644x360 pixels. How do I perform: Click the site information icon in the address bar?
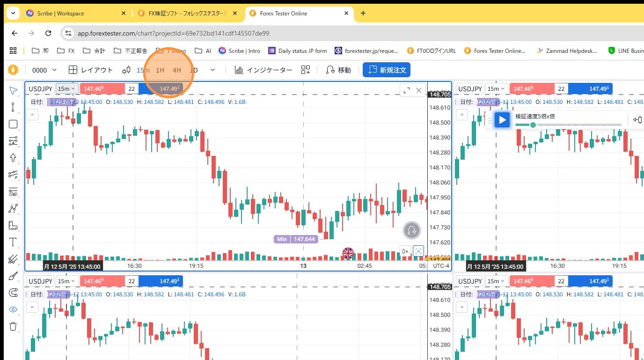point(68,33)
